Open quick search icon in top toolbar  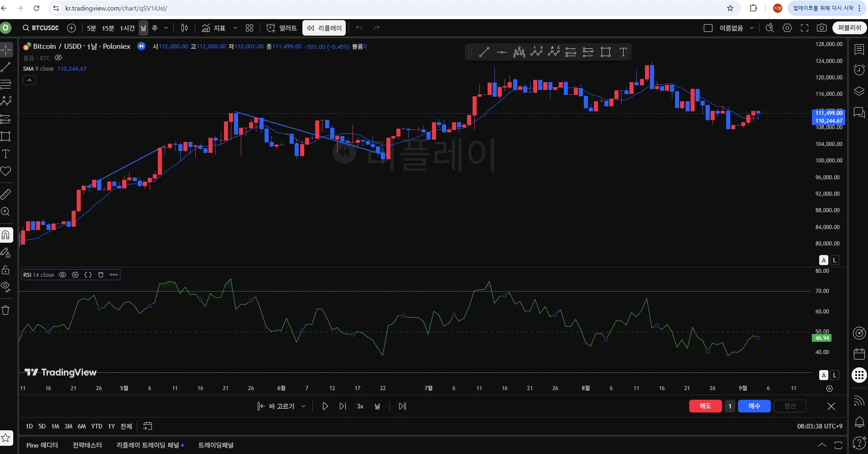[x=770, y=28]
